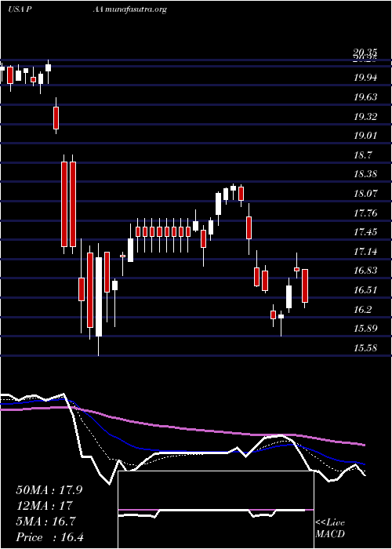The width and height of the screenshot is (392, 549).
Task: Click the 19.32 price level label
Action: click(x=365, y=117)
